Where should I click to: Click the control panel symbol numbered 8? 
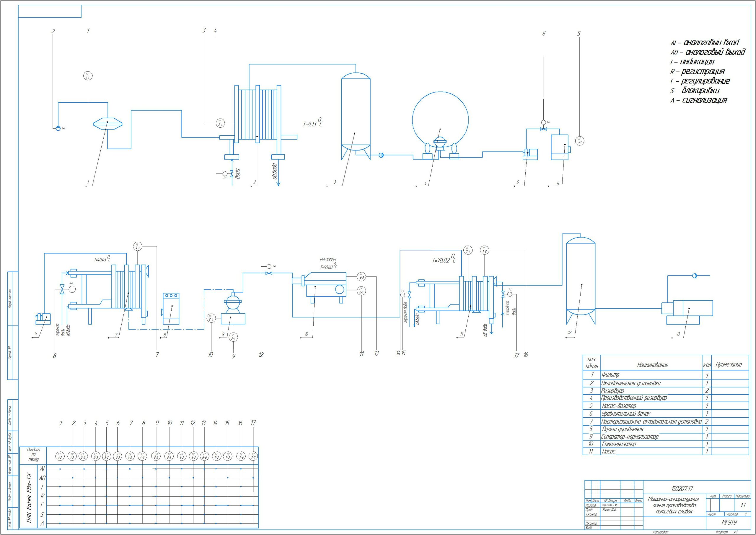pos(171,308)
